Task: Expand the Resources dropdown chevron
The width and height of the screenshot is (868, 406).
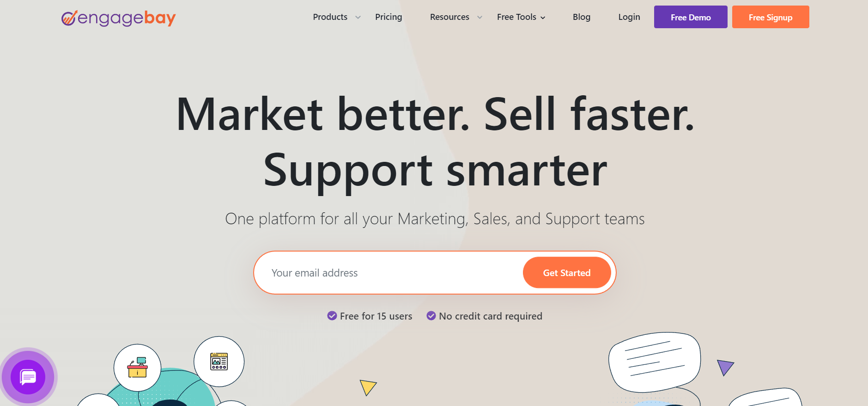Action: (x=480, y=18)
